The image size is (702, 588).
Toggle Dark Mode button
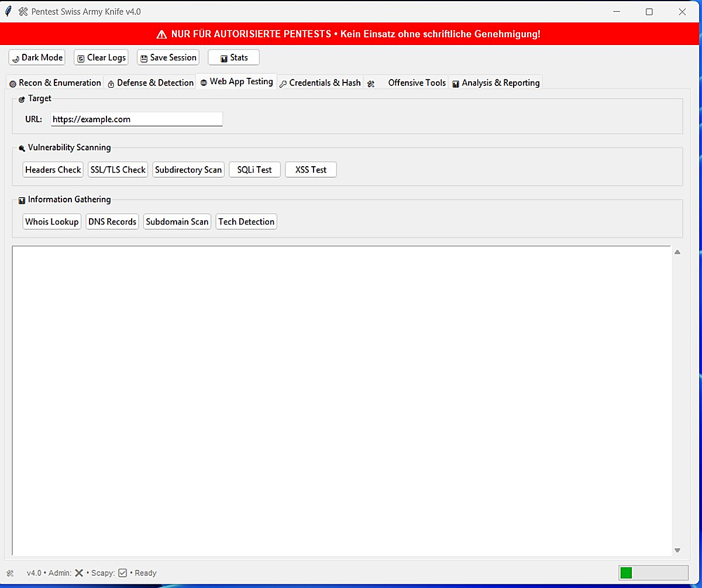click(x=37, y=57)
